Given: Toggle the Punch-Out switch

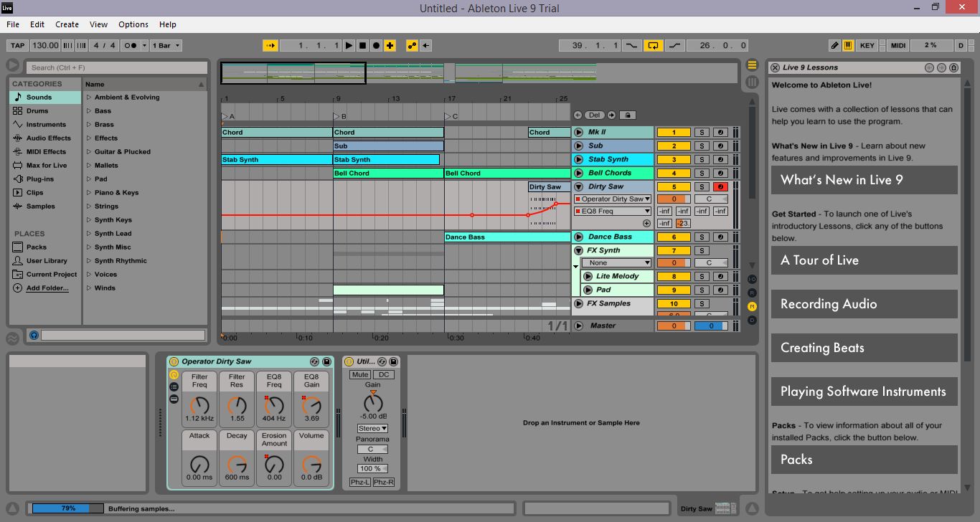Looking at the screenshot, I should point(675,45).
